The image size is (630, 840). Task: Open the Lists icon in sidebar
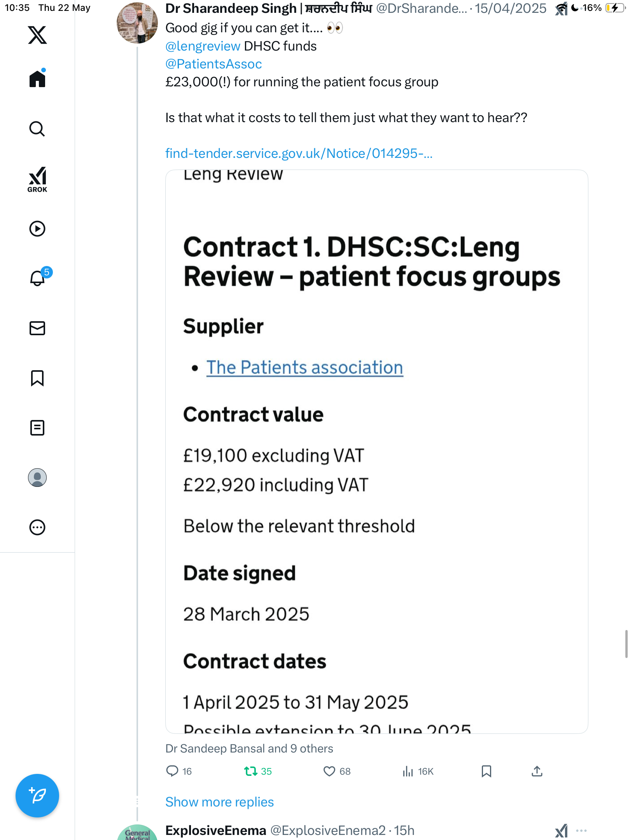point(37,428)
